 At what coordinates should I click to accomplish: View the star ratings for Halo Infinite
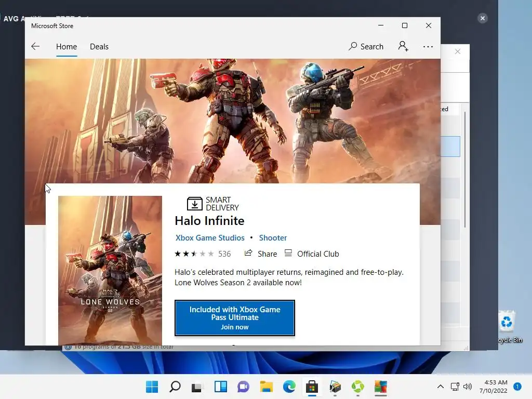click(x=194, y=254)
